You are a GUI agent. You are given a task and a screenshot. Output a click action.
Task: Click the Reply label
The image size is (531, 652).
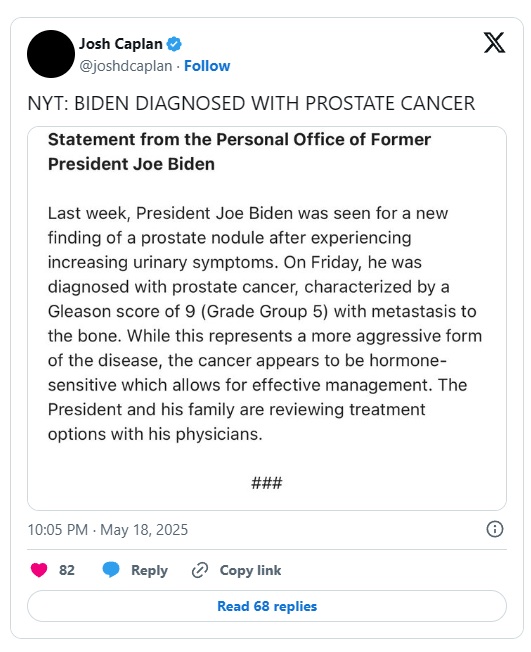click(x=149, y=570)
